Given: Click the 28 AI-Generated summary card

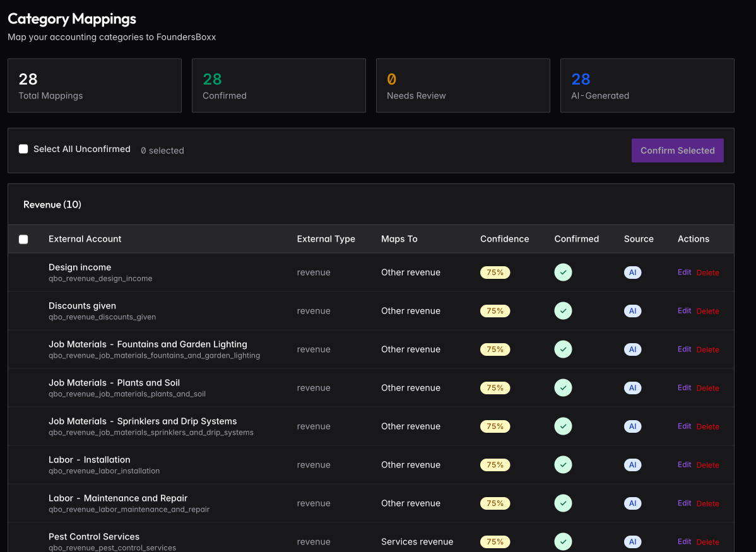Looking at the screenshot, I should (647, 85).
